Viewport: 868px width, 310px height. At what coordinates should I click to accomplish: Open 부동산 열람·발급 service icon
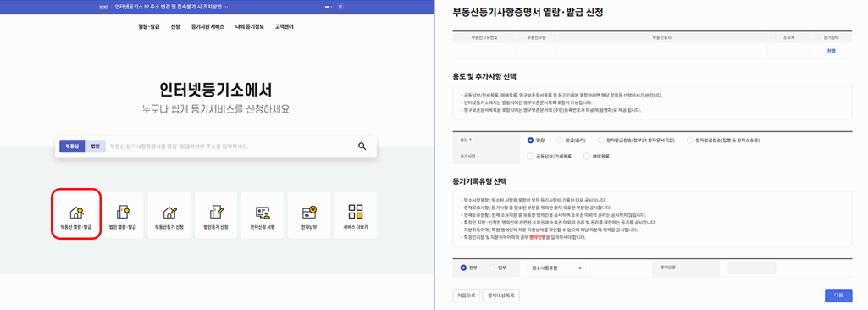click(x=76, y=215)
